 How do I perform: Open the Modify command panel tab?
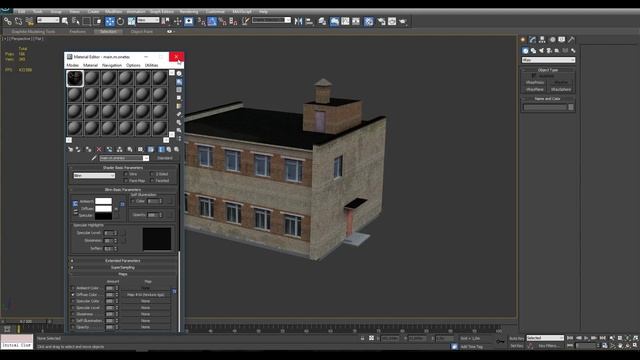click(x=532, y=40)
